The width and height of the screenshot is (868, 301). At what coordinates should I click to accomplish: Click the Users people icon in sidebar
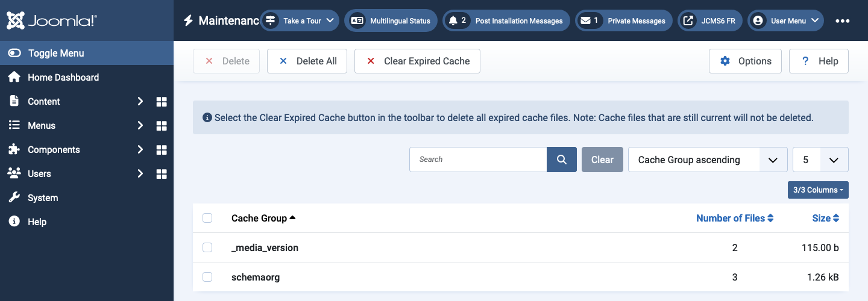(14, 173)
